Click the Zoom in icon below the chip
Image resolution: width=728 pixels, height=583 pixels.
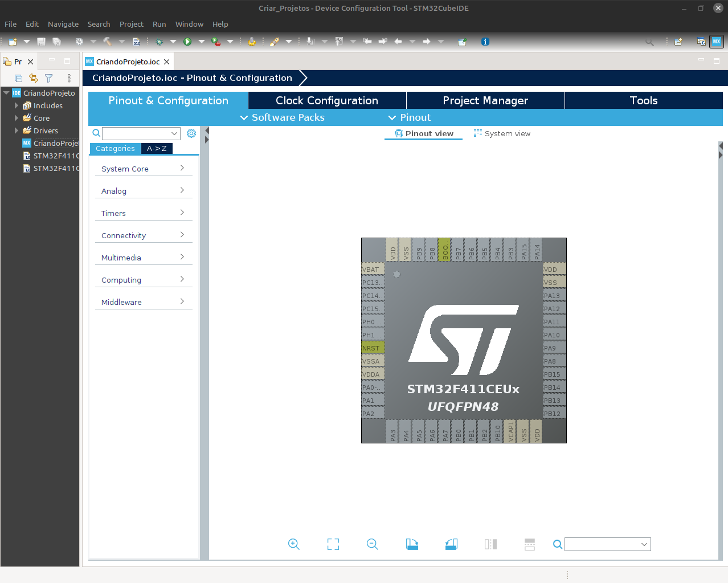pos(294,544)
